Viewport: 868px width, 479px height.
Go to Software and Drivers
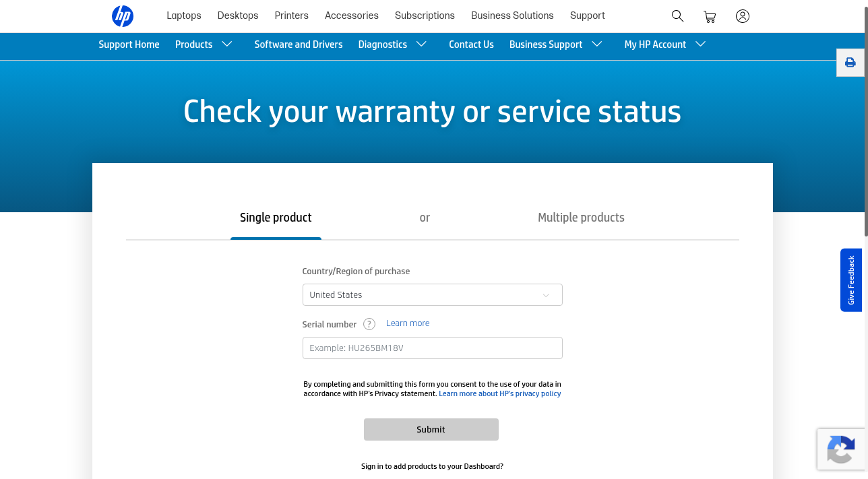click(299, 44)
